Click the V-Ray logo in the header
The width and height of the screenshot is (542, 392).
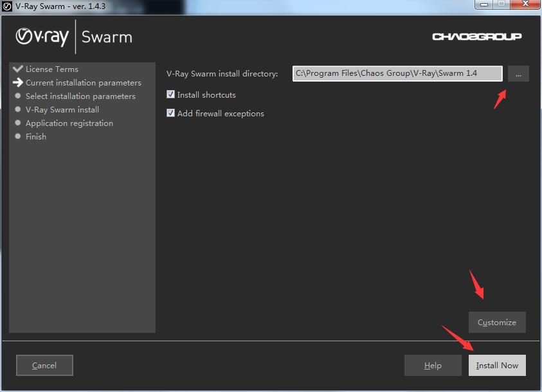pos(42,37)
